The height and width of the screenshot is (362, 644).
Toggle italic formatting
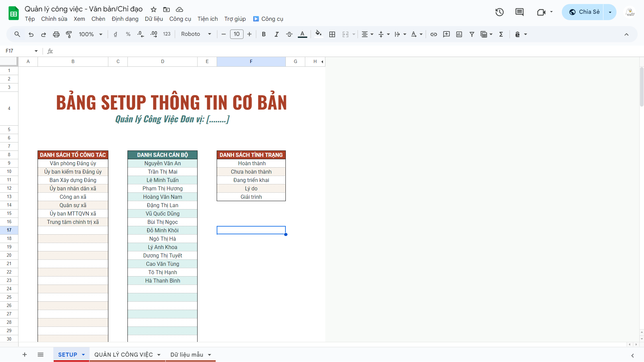pyautogui.click(x=276, y=34)
